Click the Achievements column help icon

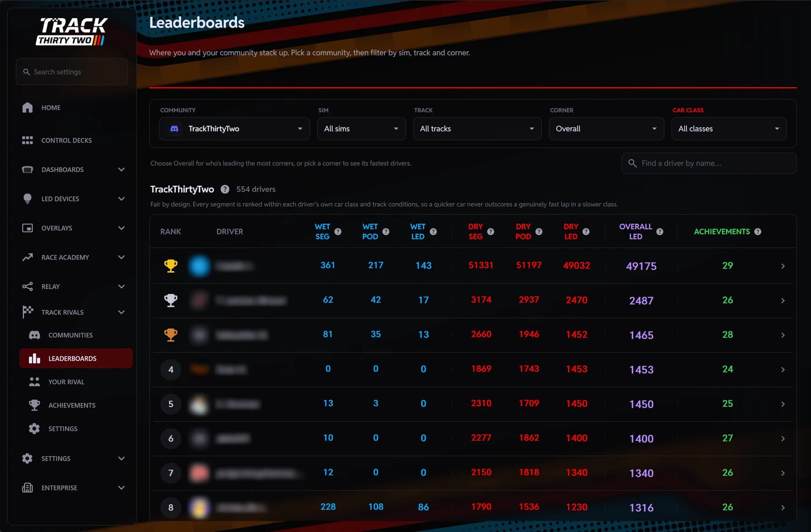[758, 232]
